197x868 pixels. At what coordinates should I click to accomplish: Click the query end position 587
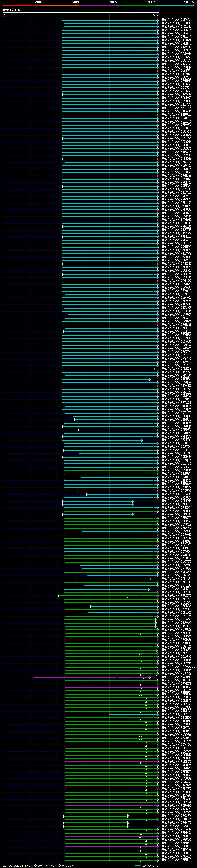coord(155,15)
